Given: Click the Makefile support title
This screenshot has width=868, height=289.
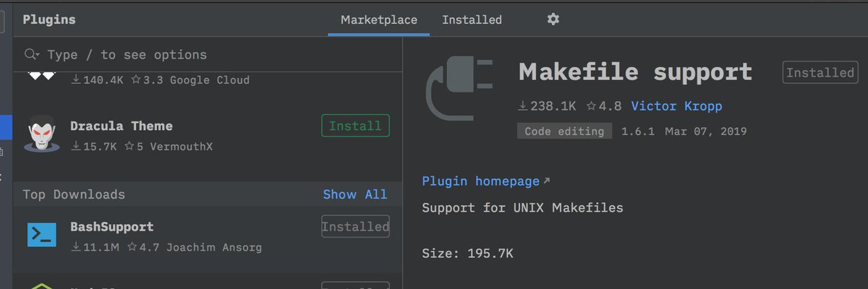Looking at the screenshot, I should click(636, 72).
